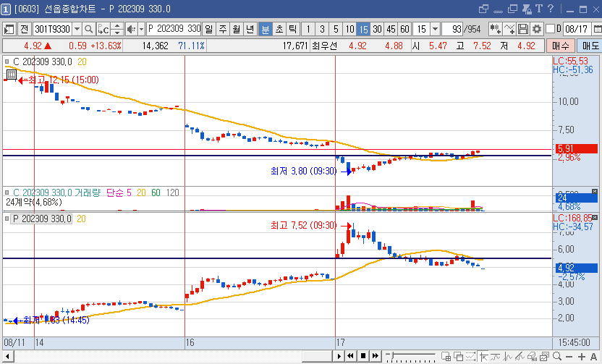Open the custom interval dropdown showing 15
The height and width of the screenshot is (364, 602).
click(435, 29)
